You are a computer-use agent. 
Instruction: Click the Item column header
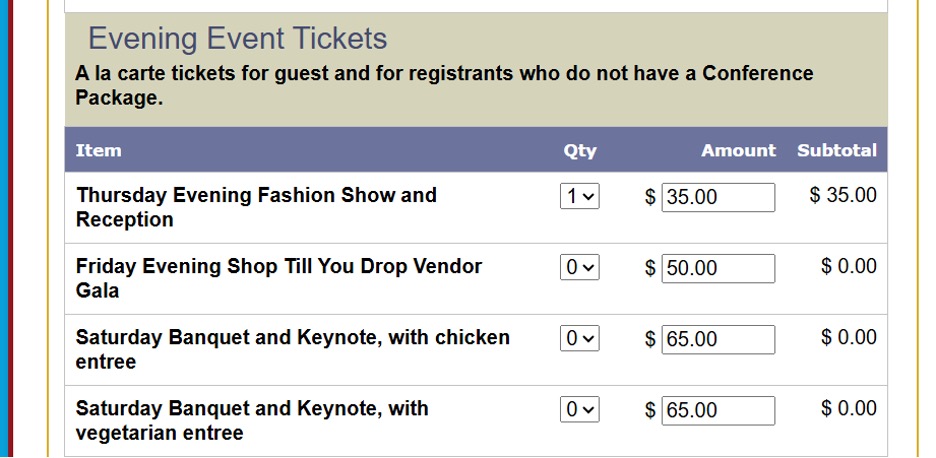click(98, 151)
